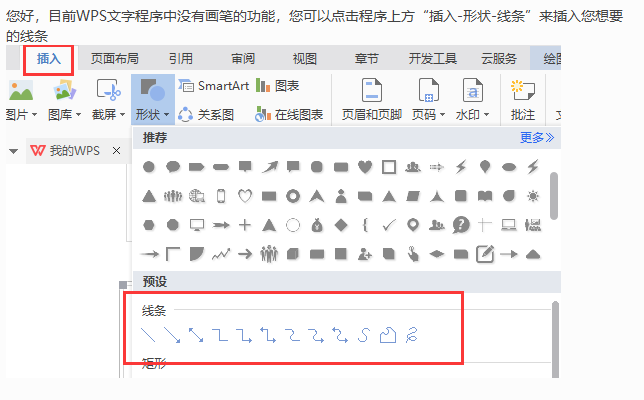Close the 我的WPS document tab
This screenshot has height=400, width=644.
(117, 151)
